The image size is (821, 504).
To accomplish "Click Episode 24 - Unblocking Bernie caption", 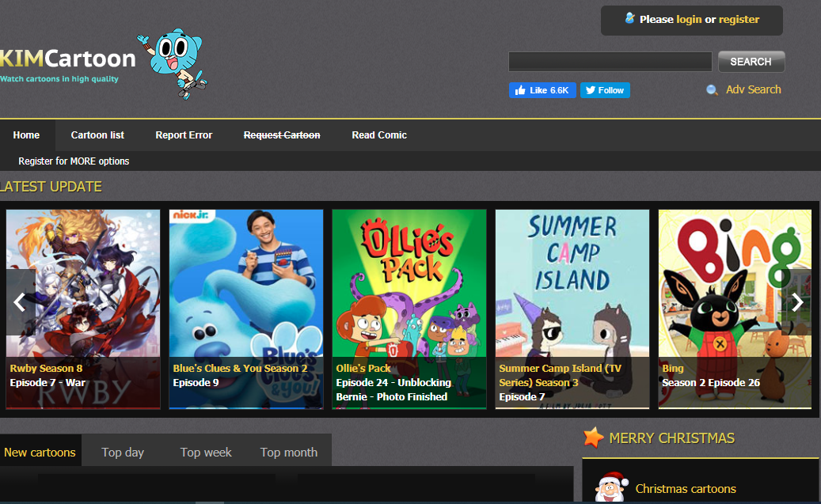I will (393, 390).
